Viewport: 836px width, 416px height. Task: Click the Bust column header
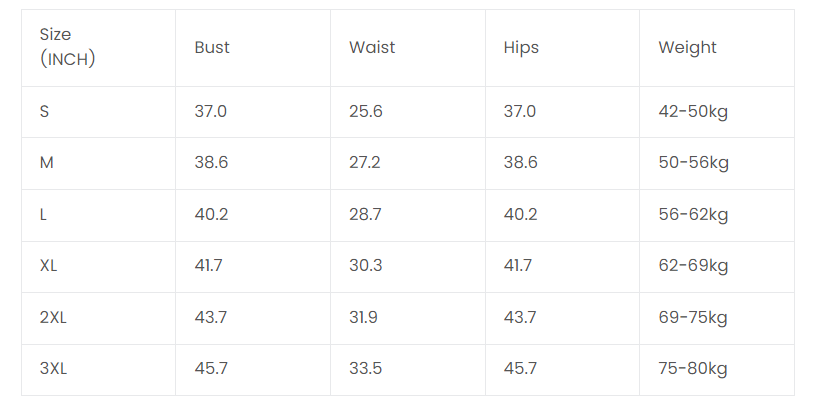(x=212, y=47)
